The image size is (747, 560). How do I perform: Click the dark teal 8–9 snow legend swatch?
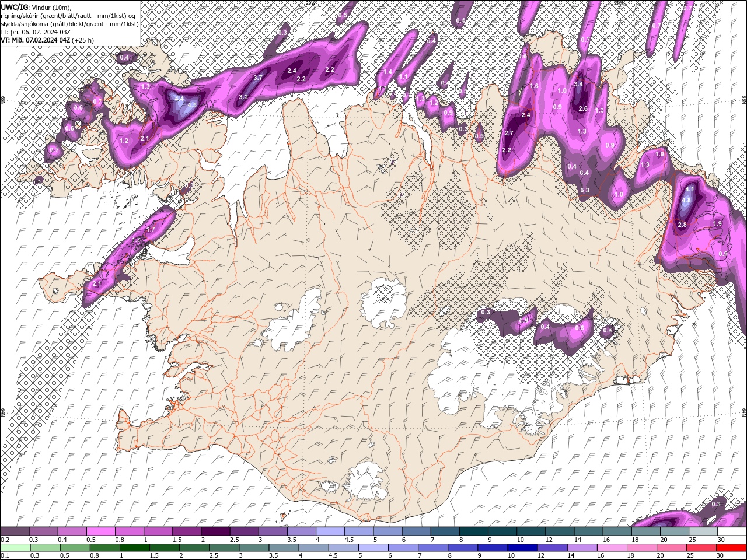472,531
